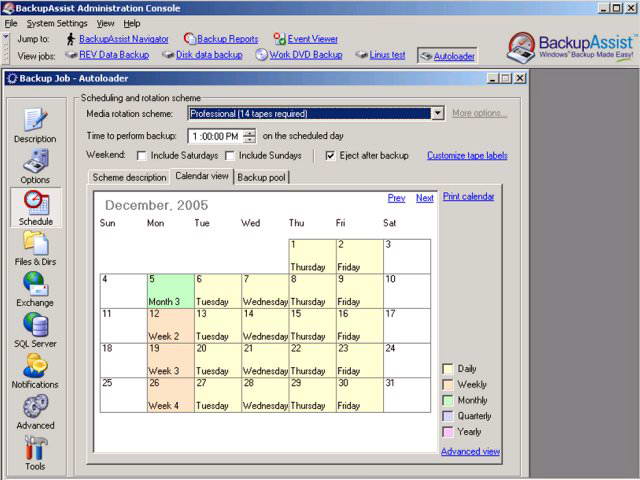Click More options link
This screenshot has width=640, height=480.
click(479, 113)
